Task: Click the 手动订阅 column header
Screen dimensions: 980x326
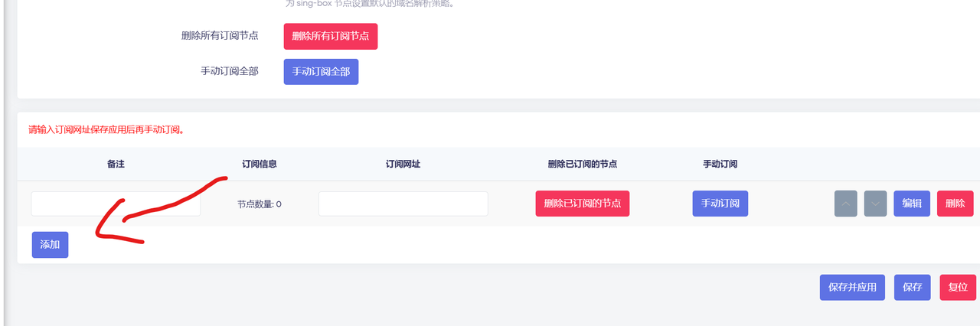Action: point(720,164)
